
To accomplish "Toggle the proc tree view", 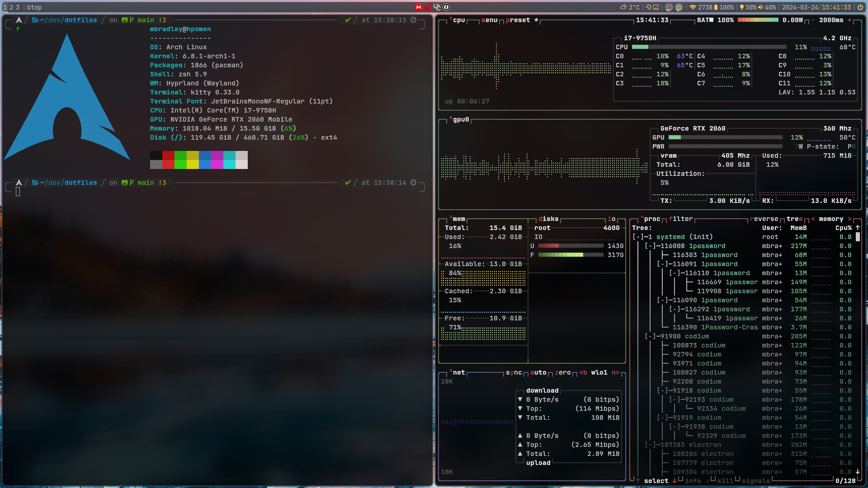I will pyautogui.click(x=794, y=219).
